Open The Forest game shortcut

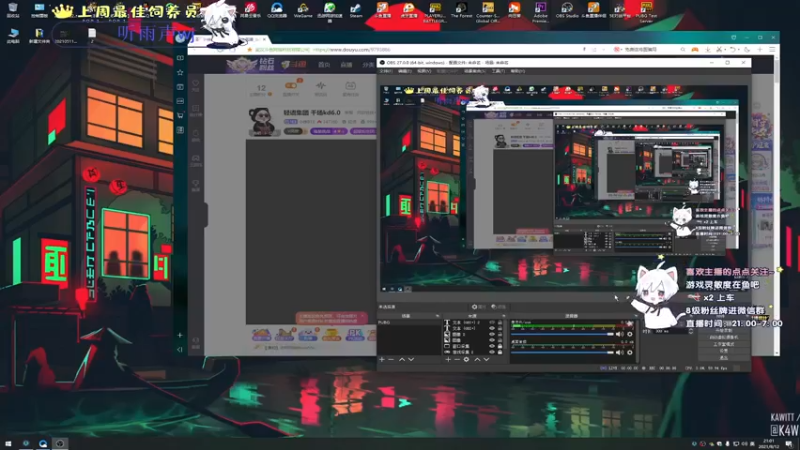tap(461, 10)
